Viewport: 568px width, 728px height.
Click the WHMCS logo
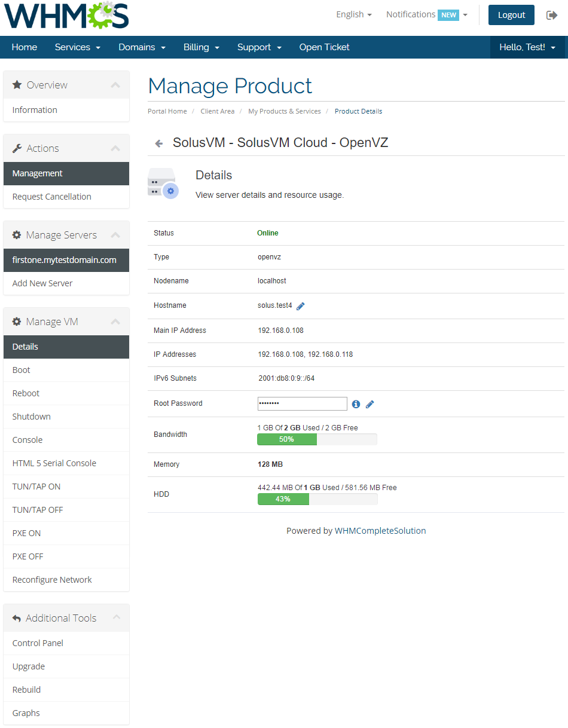(x=66, y=16)
